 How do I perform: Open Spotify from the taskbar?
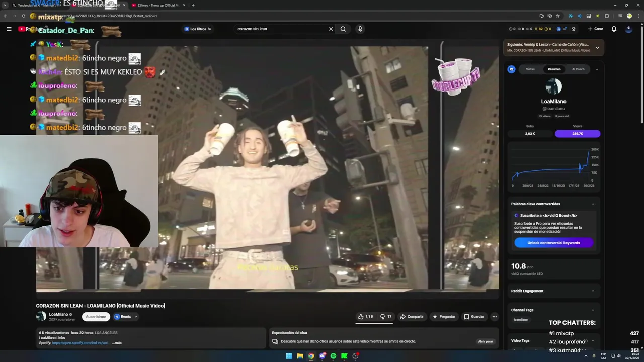coord(333,356)
